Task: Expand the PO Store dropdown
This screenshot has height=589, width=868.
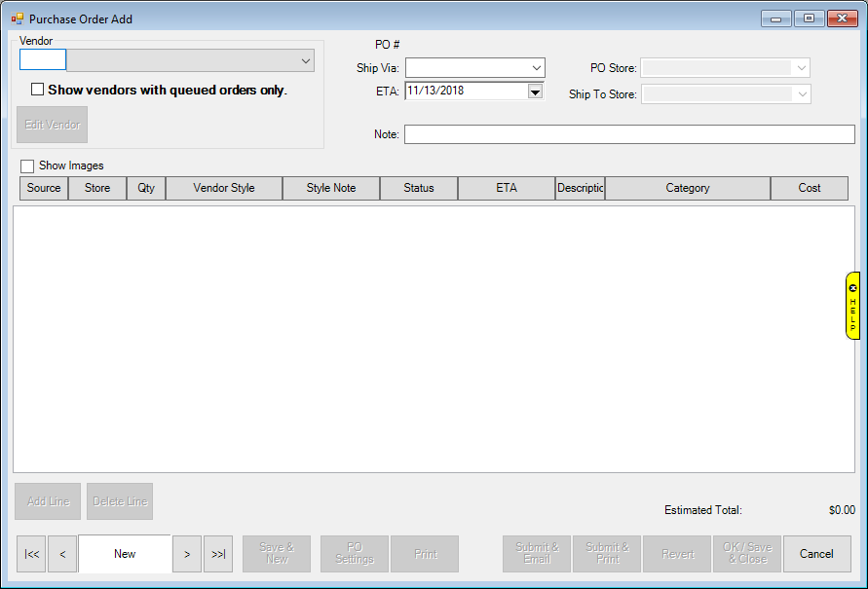Action: [x=801, y=68]
